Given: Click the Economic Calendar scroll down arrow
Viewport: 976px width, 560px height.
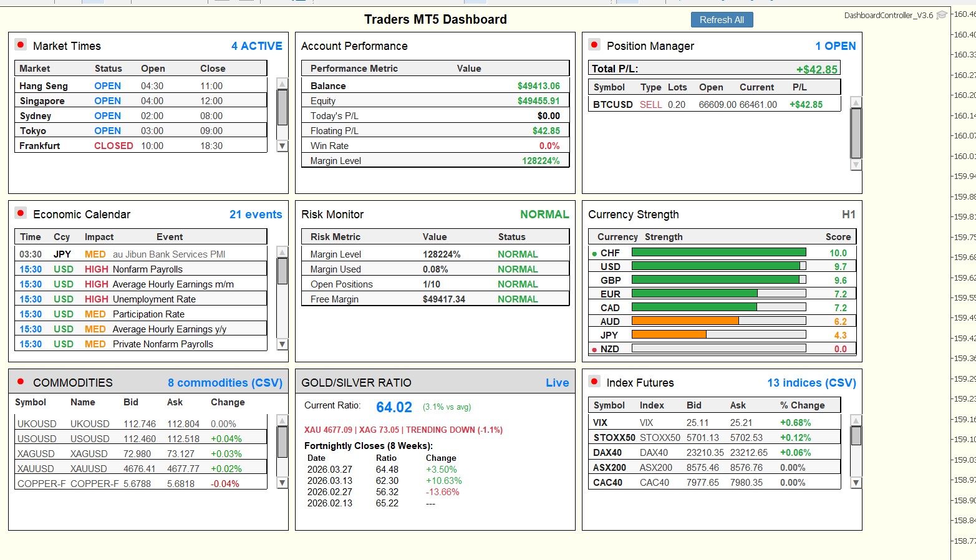Looking at the screenshot, I should tap(283, 344).
